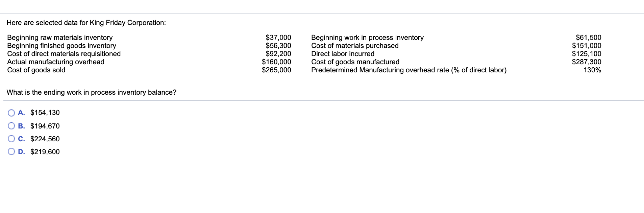Viewport: 644px width, 213px height.
Task: Click the 130% overhead rate value
Action: (x=596, y=70)
